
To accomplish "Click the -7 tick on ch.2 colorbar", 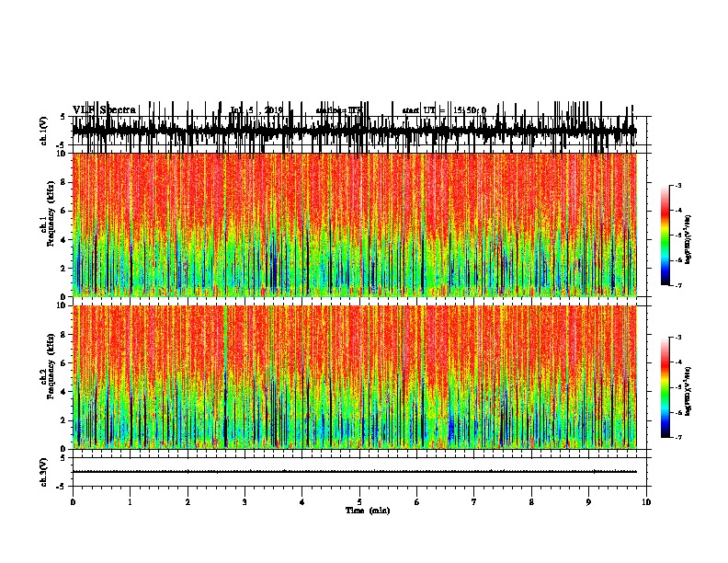I will pyautogui.click(x=677, y=437).
